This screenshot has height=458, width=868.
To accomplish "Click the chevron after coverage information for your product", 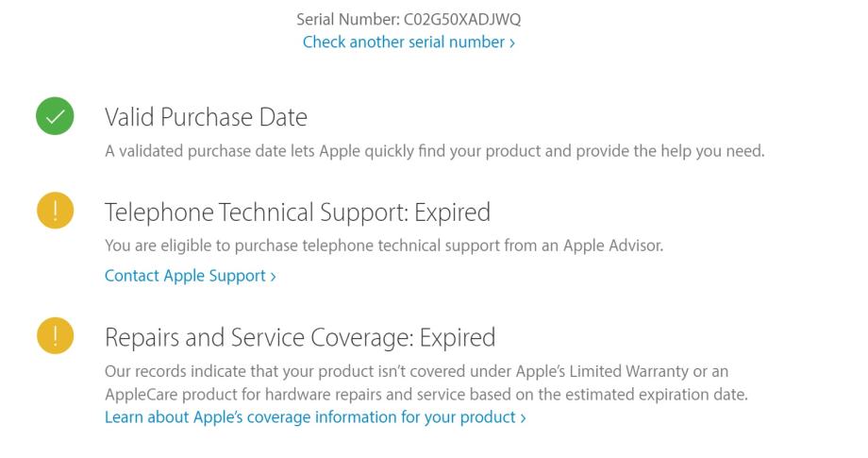I will coord(523,416).
